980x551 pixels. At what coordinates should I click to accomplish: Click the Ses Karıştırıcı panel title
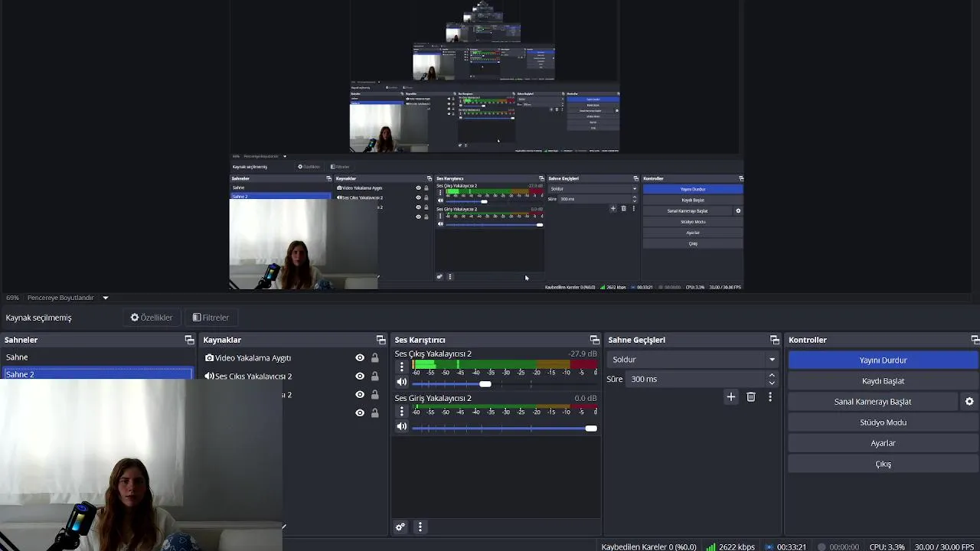pyautogui.click(x=420, y=340)
